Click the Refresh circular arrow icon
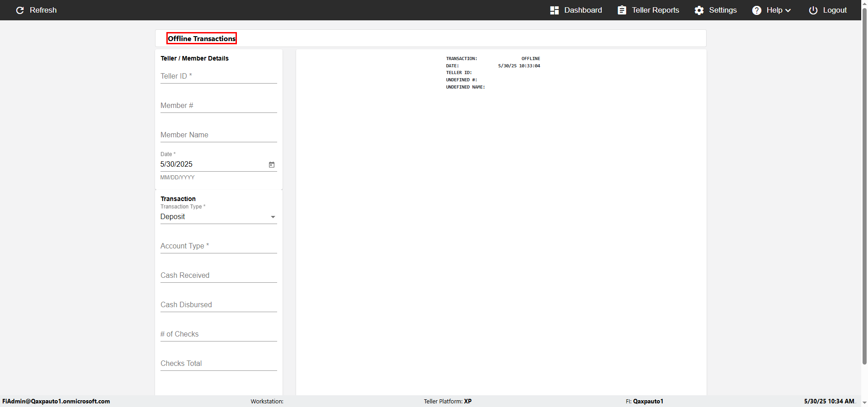The image size is (868, 407). [x=20, y=10]
